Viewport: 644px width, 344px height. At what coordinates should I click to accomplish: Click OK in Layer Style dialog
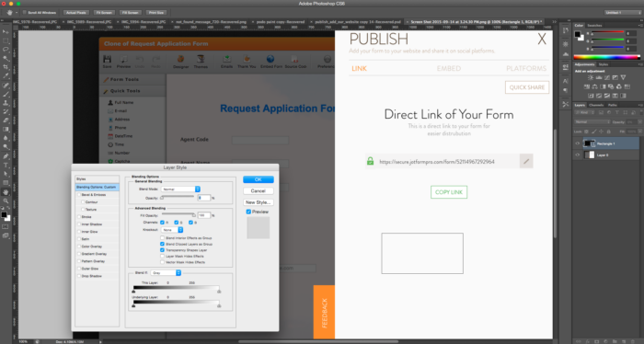[x=258, y=179]
